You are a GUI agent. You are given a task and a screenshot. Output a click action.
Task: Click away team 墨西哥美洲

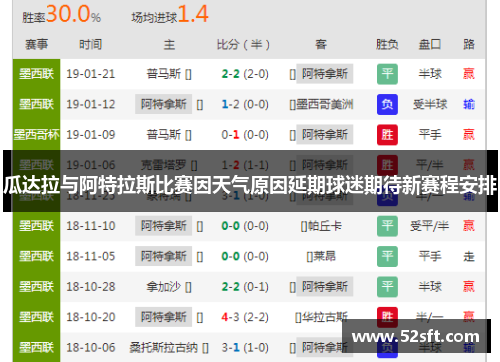point(325,104)
